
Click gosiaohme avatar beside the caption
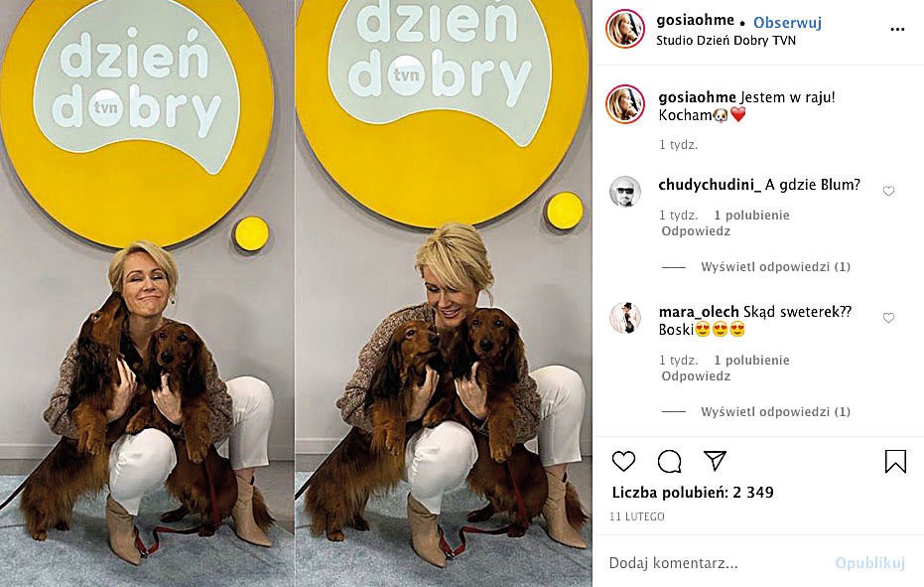coord(625,104)
